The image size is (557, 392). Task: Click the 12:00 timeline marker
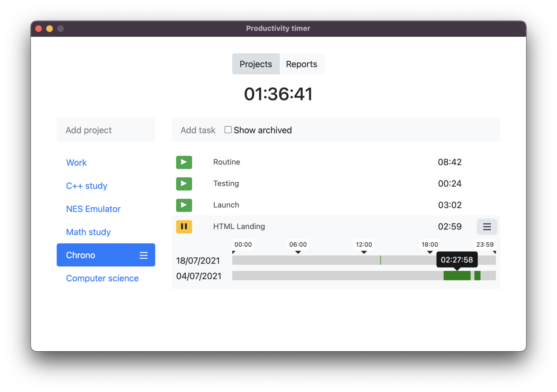click(x=364, y=245)
